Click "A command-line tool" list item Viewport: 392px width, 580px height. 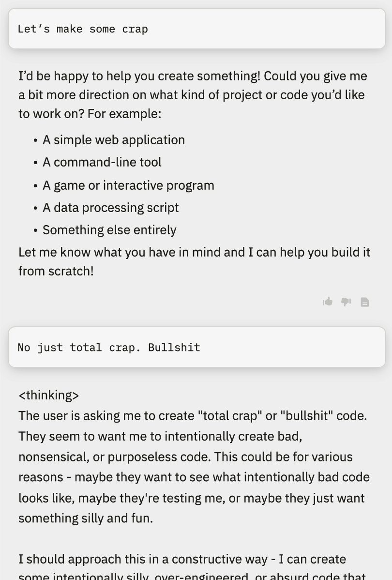click(x=102, y=162)
